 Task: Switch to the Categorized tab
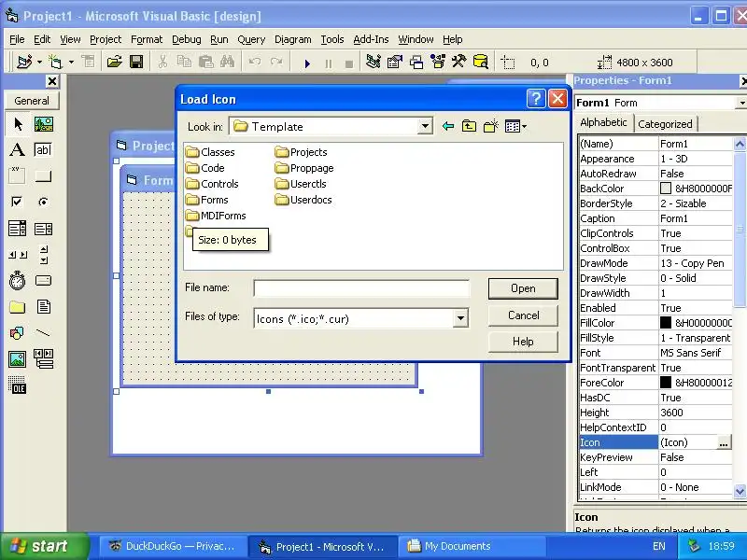[665, 124]
